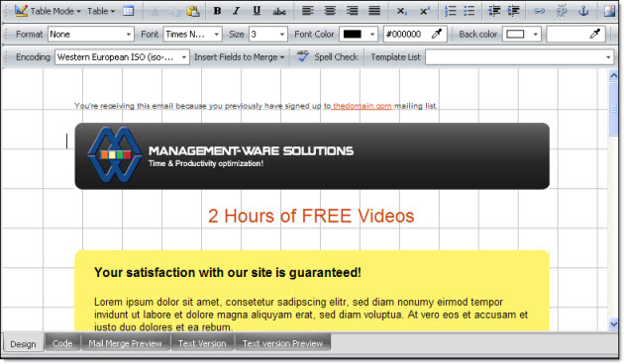Image resolution: width=624 pixels, height=364 pixels.
Task: Open the Mail Merge Preview tab
Action: tap(125, 343)
